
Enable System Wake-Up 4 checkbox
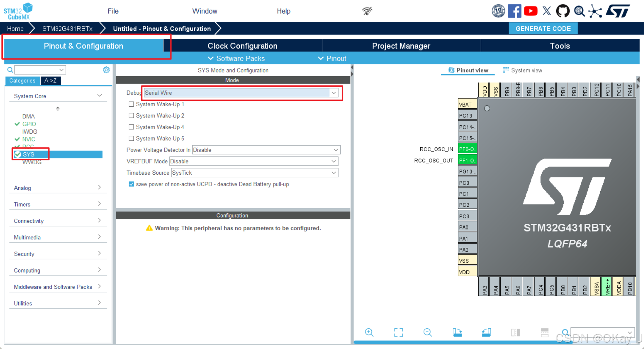point(131,127)
